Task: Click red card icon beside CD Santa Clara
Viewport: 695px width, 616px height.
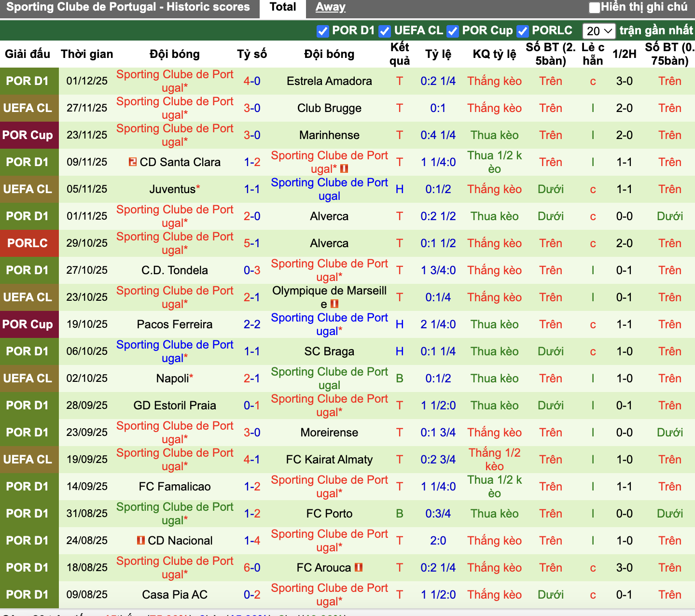Action: tap(133, 162)
